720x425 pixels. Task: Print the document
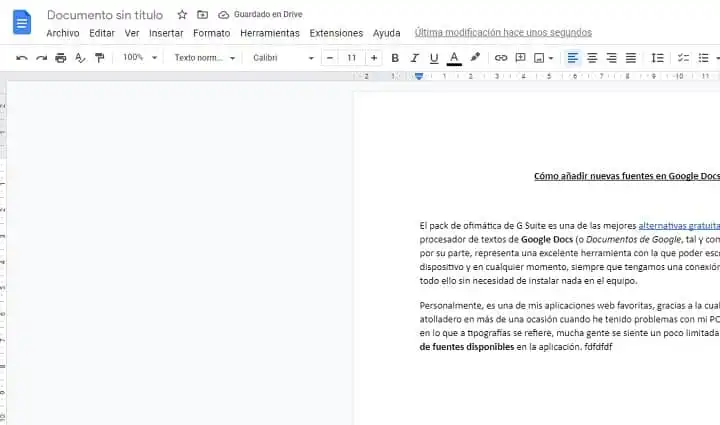(x=61, y=58)
